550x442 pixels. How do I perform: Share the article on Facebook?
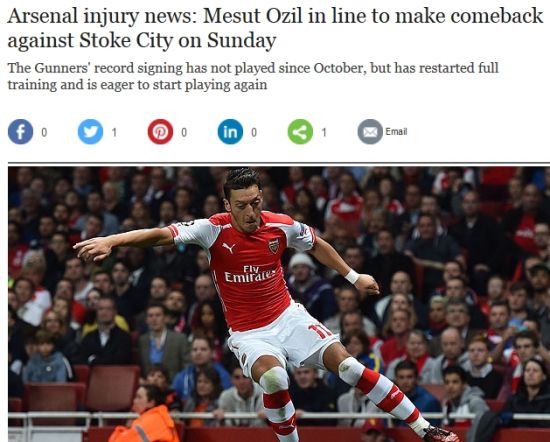[20, 132]
